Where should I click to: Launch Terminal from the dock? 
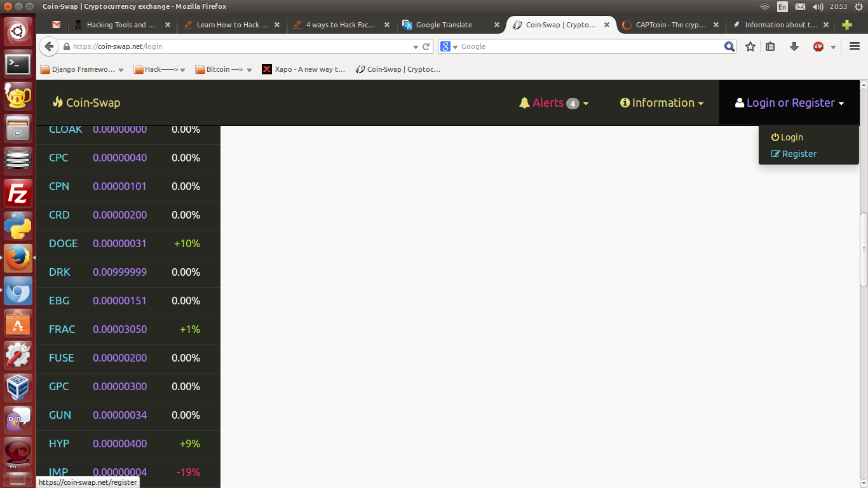[18, 64]
